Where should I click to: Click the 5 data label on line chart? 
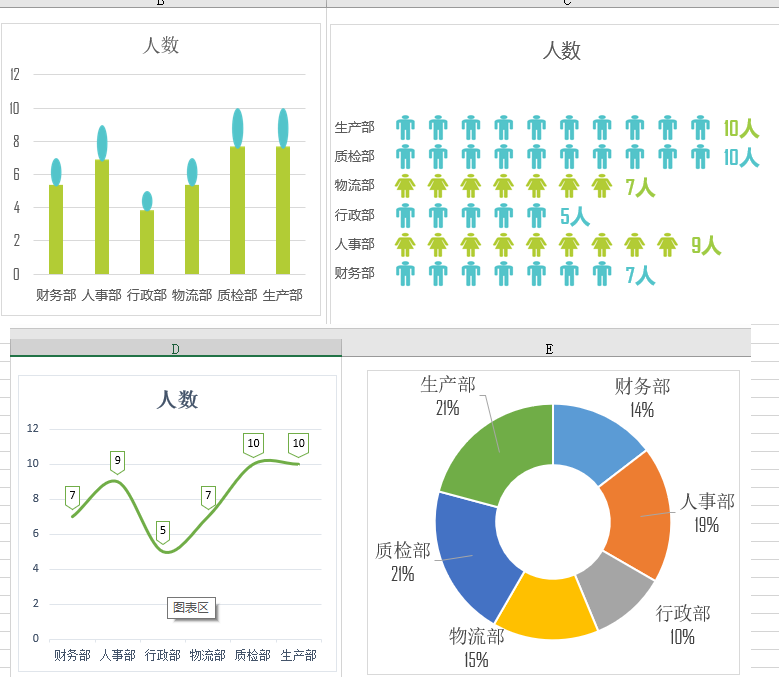pos(163,531)
